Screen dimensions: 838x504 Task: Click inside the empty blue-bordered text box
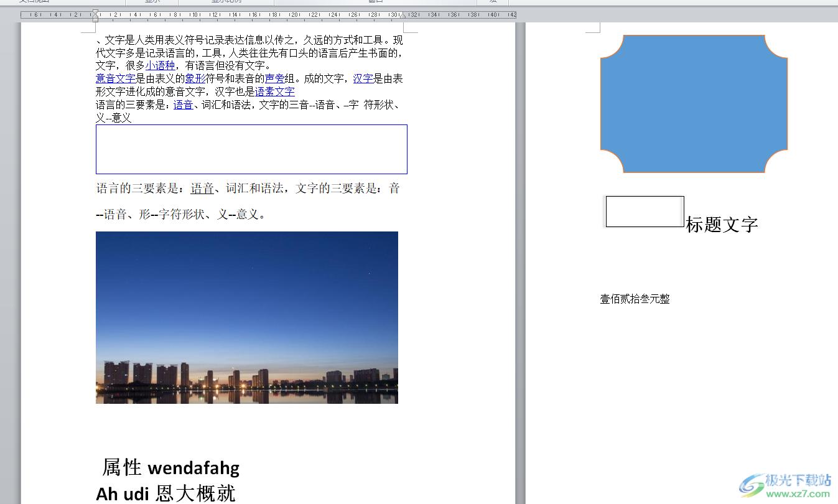(x=251, y=149)
